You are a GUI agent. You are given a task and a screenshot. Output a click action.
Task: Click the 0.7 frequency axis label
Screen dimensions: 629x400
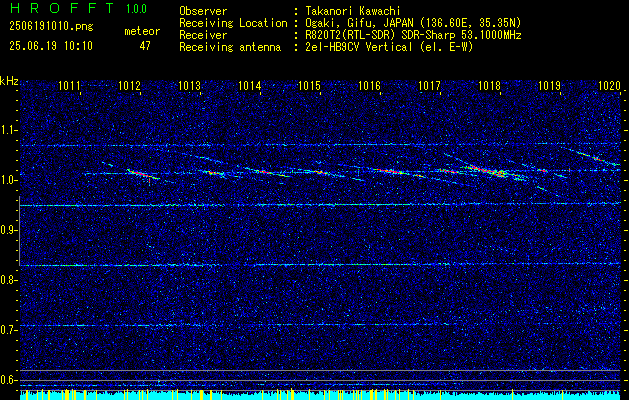(8, 330)
